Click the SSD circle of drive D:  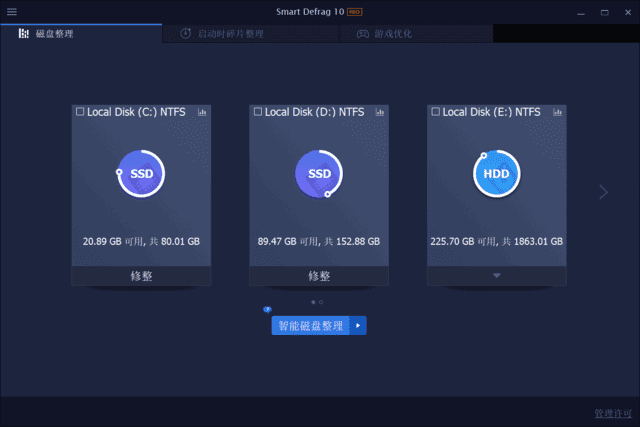point(319,173)
